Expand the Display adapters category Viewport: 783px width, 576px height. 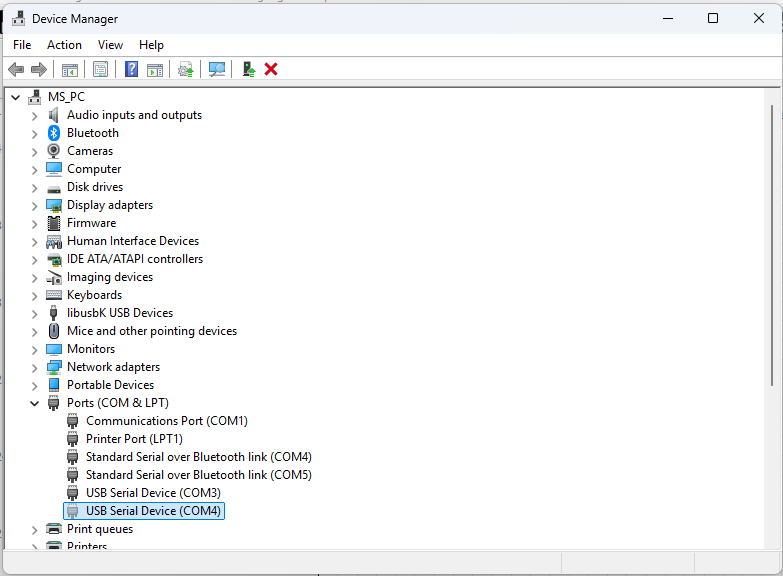coord(34,206)
